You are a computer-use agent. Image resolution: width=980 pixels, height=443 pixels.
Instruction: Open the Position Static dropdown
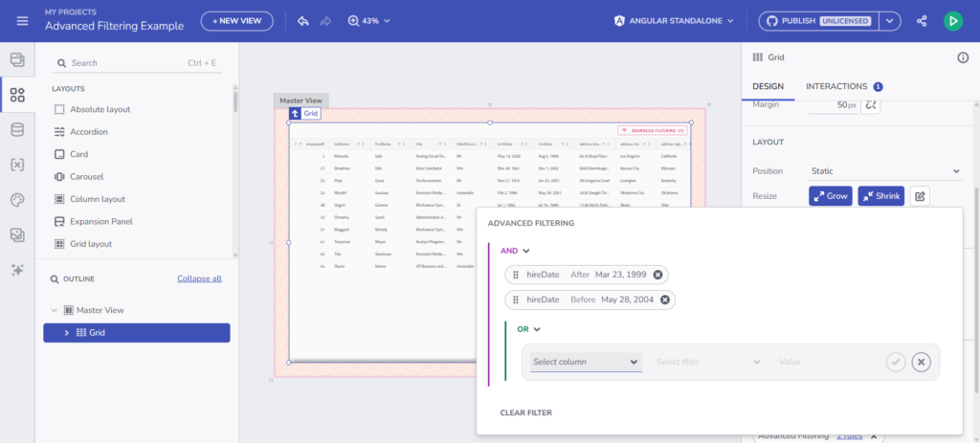(x=885, y=170)
